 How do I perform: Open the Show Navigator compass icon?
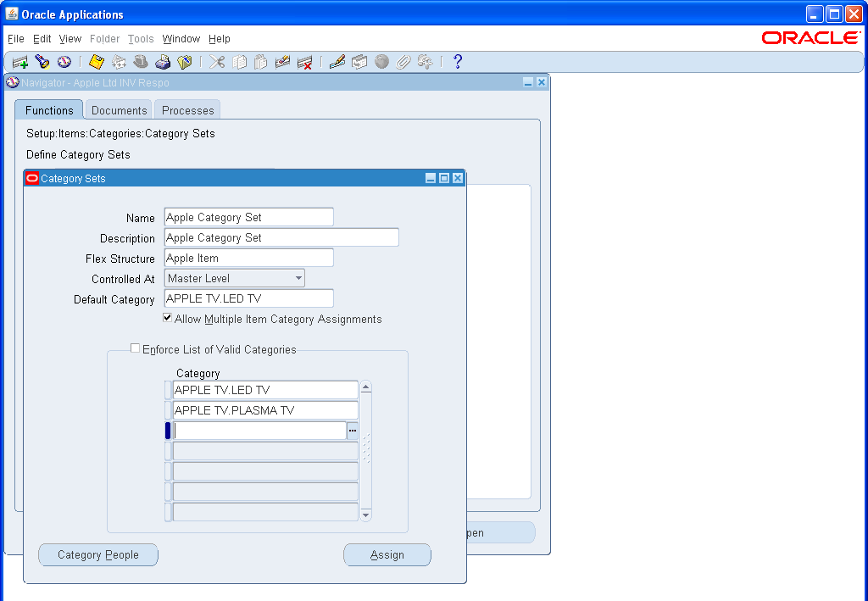[64, 61]
